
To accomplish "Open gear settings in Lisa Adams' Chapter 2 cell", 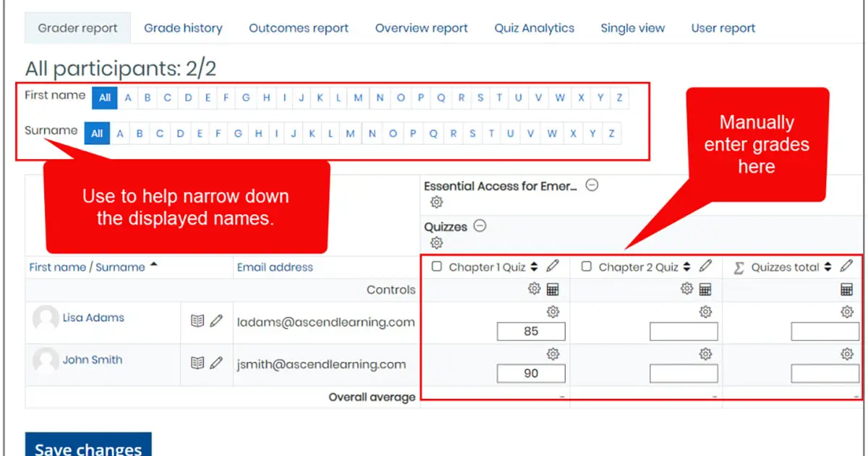I will (704, 312).
